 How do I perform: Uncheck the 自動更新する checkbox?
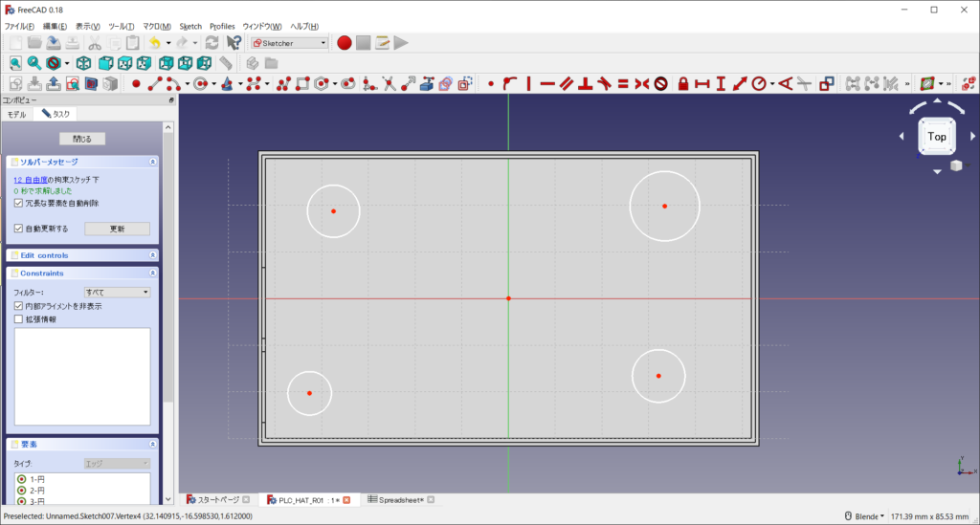point(19,229)
